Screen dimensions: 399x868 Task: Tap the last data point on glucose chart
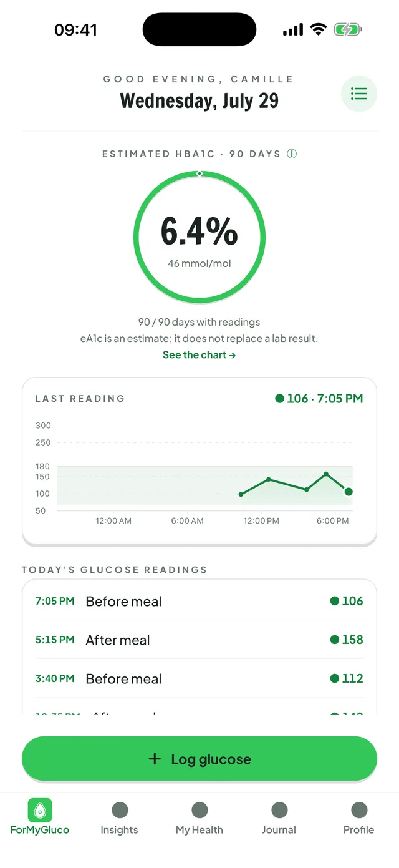(x=349, y=492)
